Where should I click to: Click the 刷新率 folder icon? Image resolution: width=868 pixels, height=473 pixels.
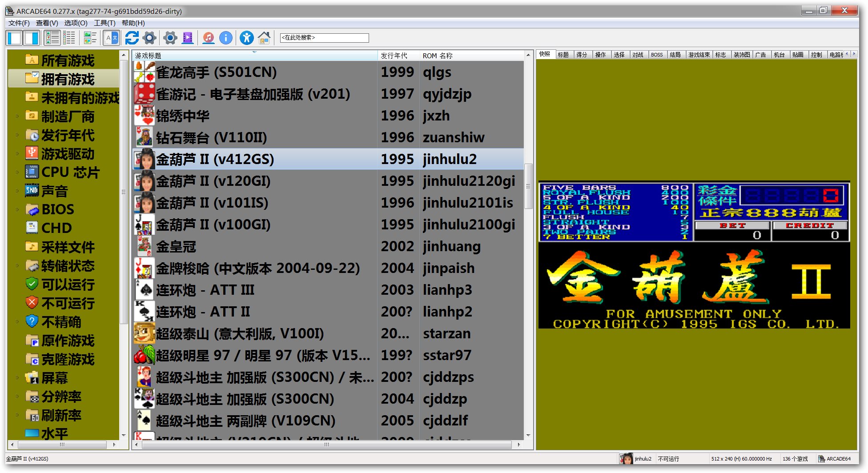[x=32, y=415]
